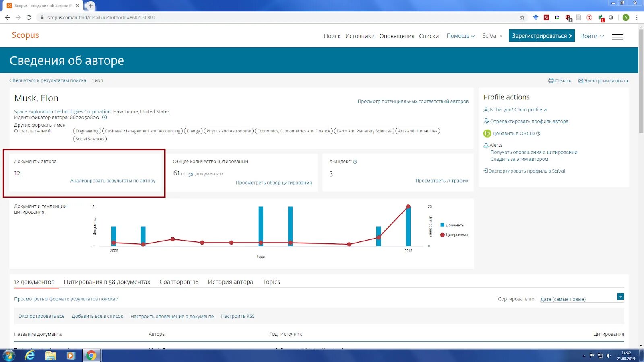Click the network tray icon
The height and width of the screenshot is (362, 644).
[600, 356]
